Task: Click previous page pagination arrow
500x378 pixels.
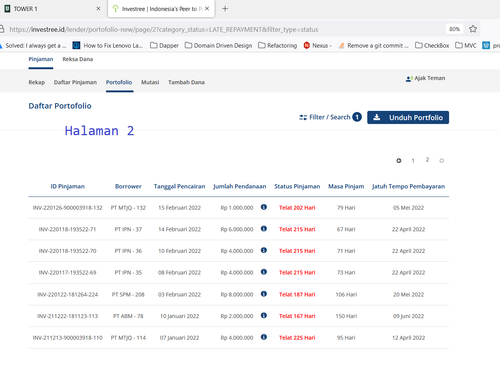Action: tap(399, 161)
